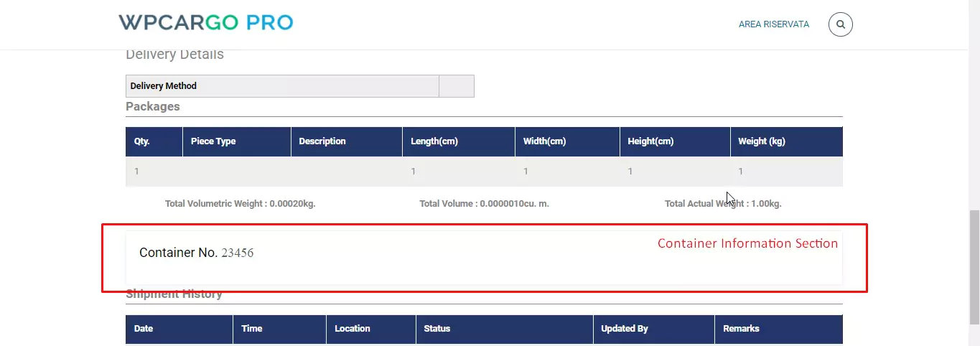Click the container number 23456
Viewport: 980px width, 346px height.
point(237,253)
